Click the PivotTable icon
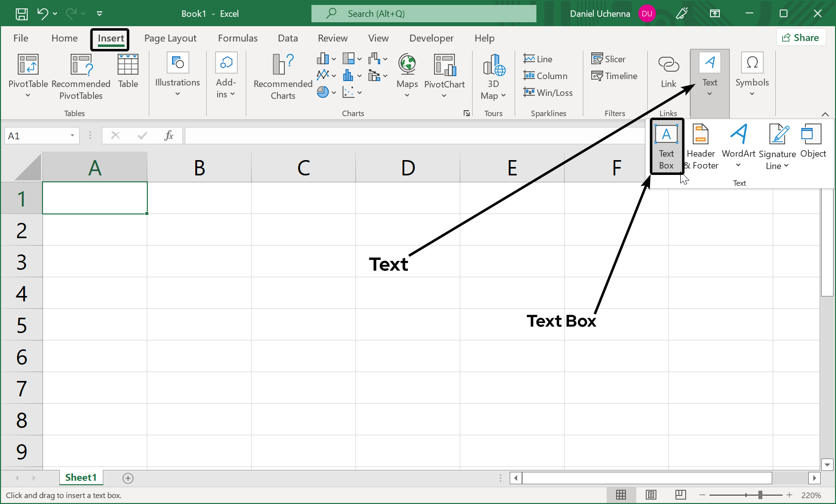The width and height of the screenshot is (836, 504). coord(28,65)
